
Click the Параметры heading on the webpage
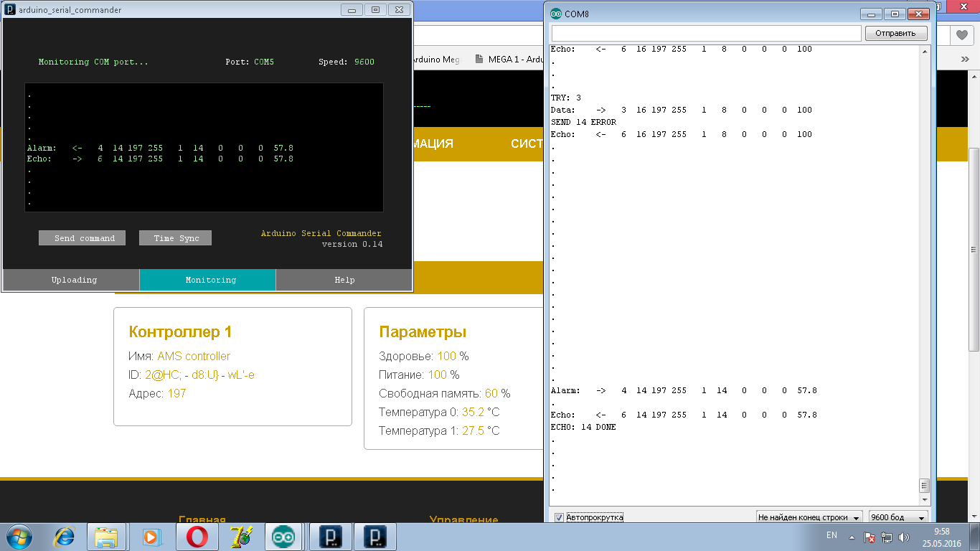click(x=423, y=332)
